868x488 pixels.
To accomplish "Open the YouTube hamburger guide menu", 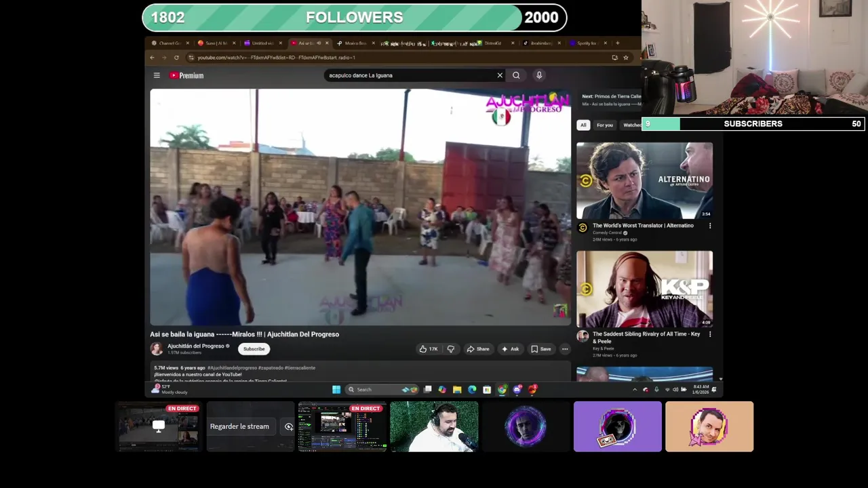I will [x=157, y=75].
